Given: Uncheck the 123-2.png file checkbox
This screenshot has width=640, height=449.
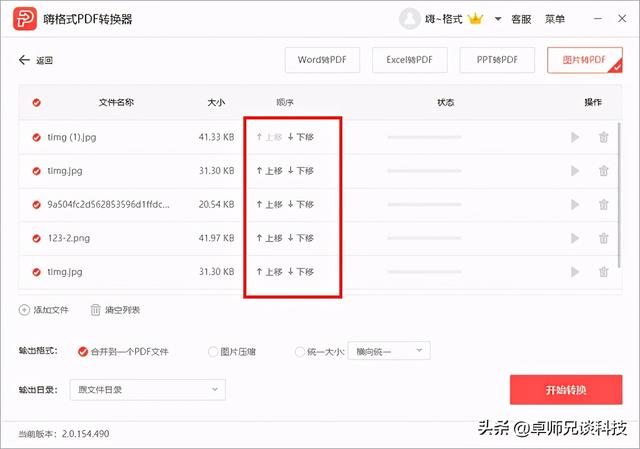Looking at the screenshot, I should tap(37, 238).
